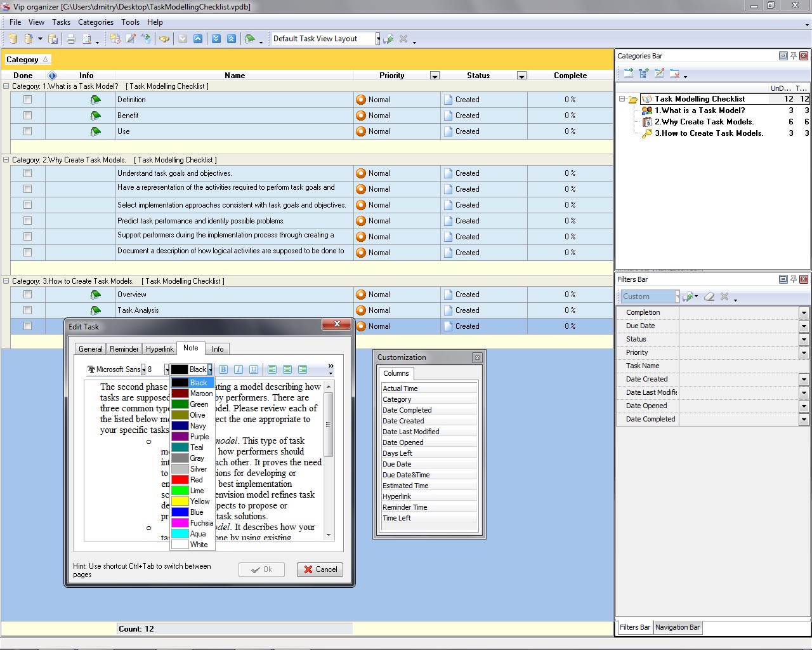Image resolution: width=812 pixels, height=650 pixels.
Task: Check the Done box for Definition task
Action: pyautogui.click(x=27, y=100)
